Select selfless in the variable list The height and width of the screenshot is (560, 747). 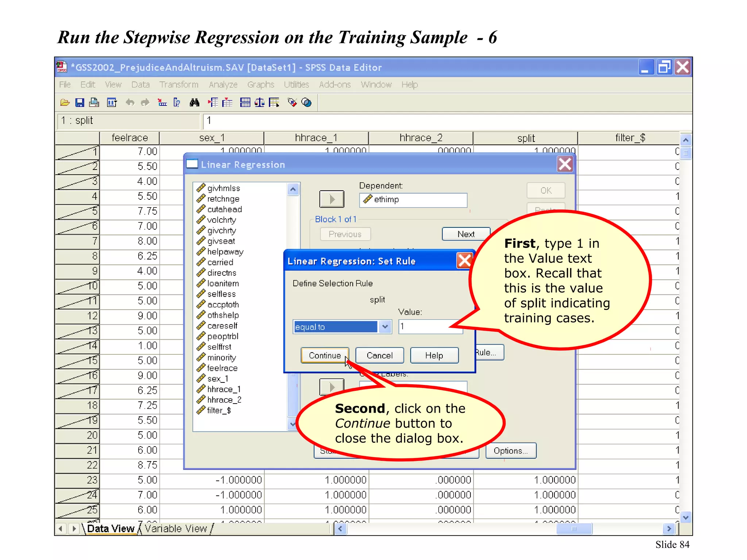click(x=221, y=294)
